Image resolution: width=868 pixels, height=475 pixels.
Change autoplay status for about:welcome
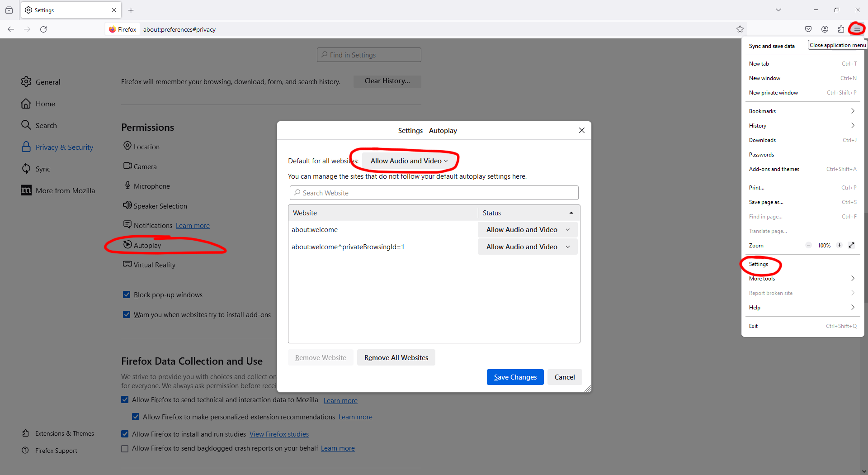point(527,230)
